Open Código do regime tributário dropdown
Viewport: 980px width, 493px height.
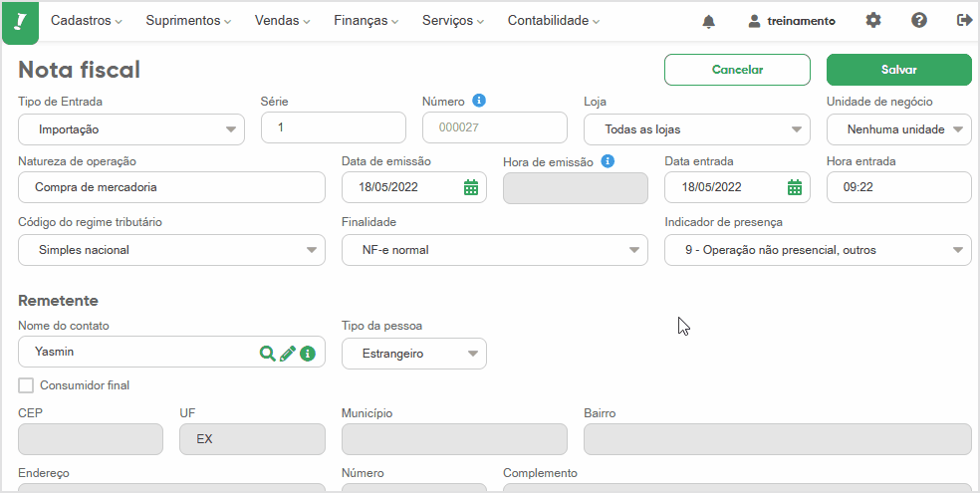point(172,250)
